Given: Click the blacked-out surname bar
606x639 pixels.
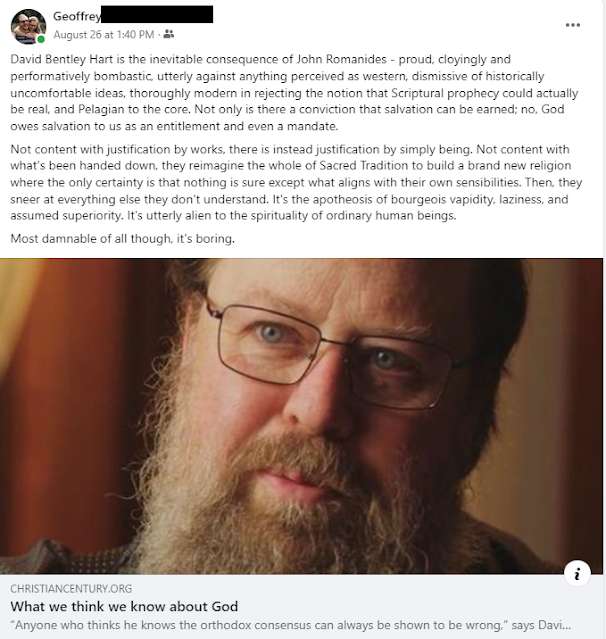Looking at the screenshot, I should coord(157,14).
